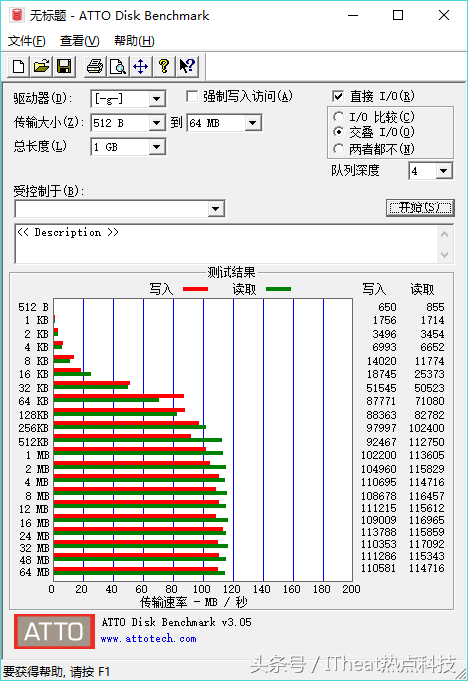
Task: Open print preview icon
Action: (x=118, y=66)
